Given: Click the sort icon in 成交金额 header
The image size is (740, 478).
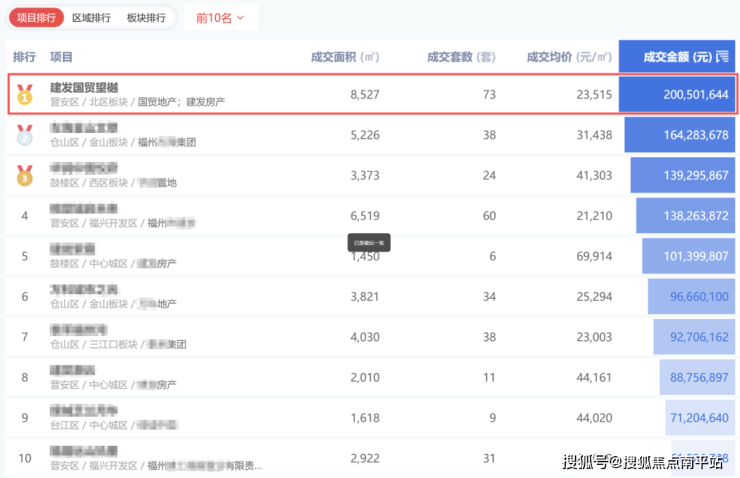Looking at the screenshot, I should [722, 57].
